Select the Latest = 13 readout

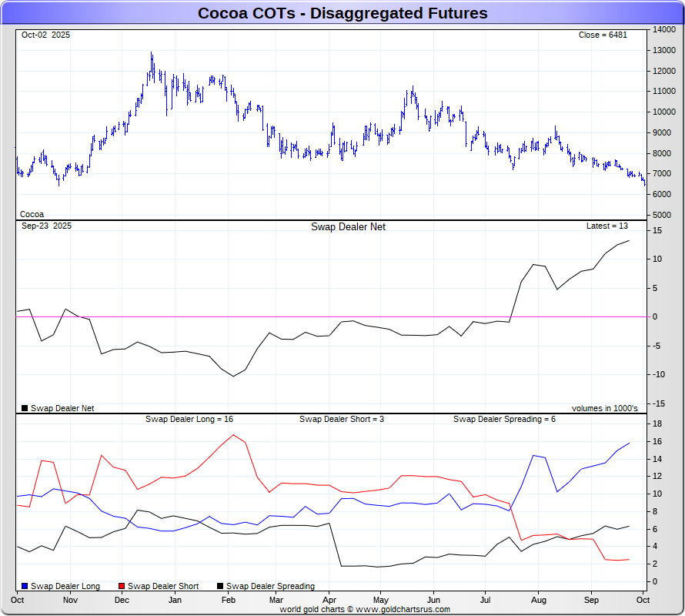click(x=607, y=226)
